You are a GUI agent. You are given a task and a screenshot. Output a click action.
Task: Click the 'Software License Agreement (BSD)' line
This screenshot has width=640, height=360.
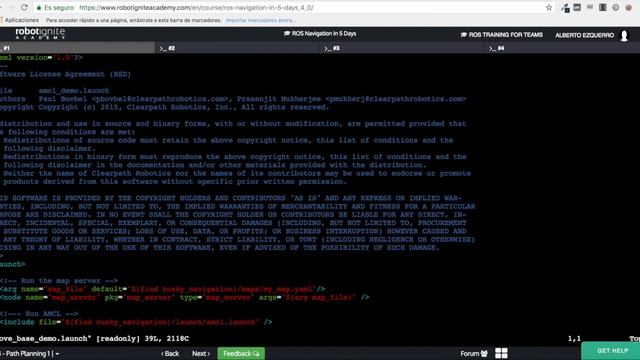[x=65, y=74]
